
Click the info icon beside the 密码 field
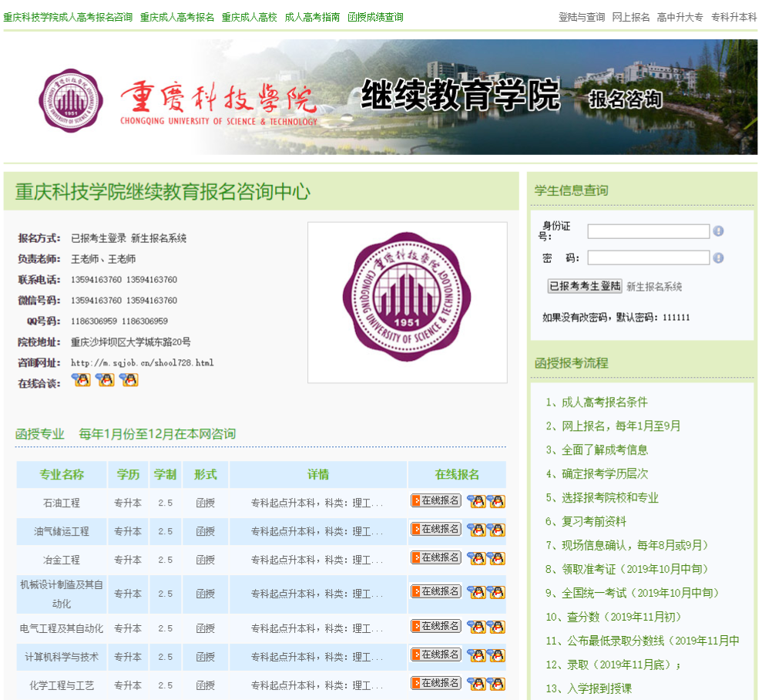[718, 258]
